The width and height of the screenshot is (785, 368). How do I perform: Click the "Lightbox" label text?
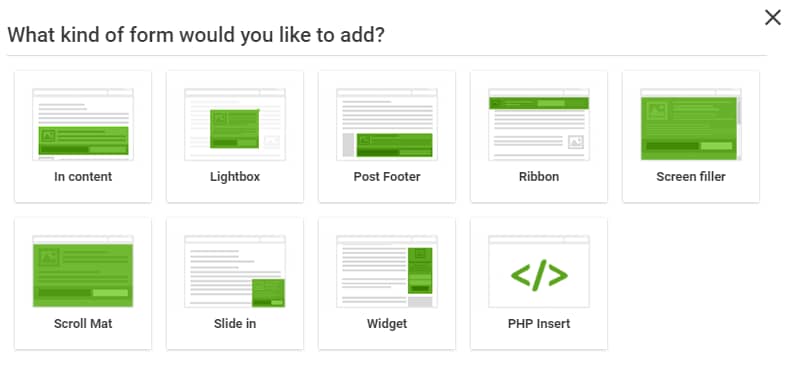235,176
